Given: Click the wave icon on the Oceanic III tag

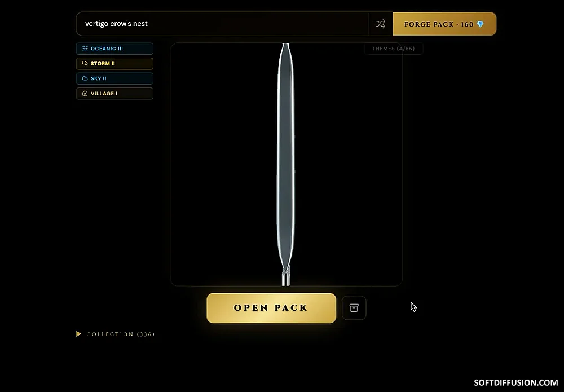Looking at the screenshot, I should point(85,49).
